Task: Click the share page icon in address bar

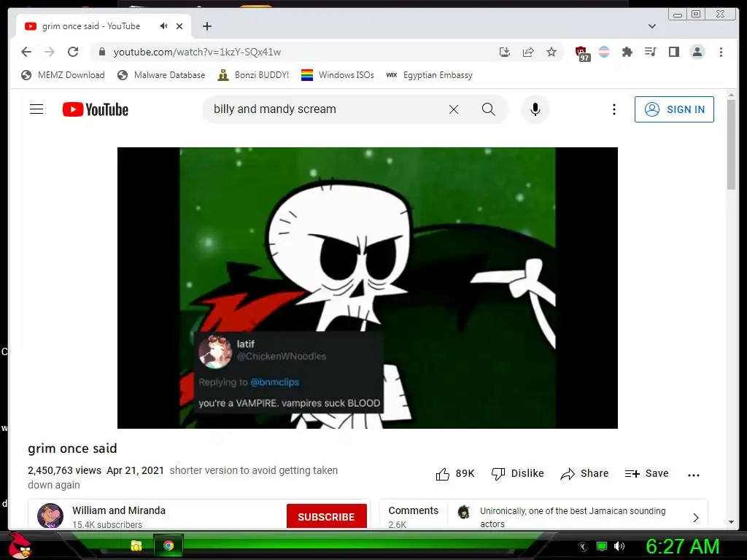Action: 528,52
